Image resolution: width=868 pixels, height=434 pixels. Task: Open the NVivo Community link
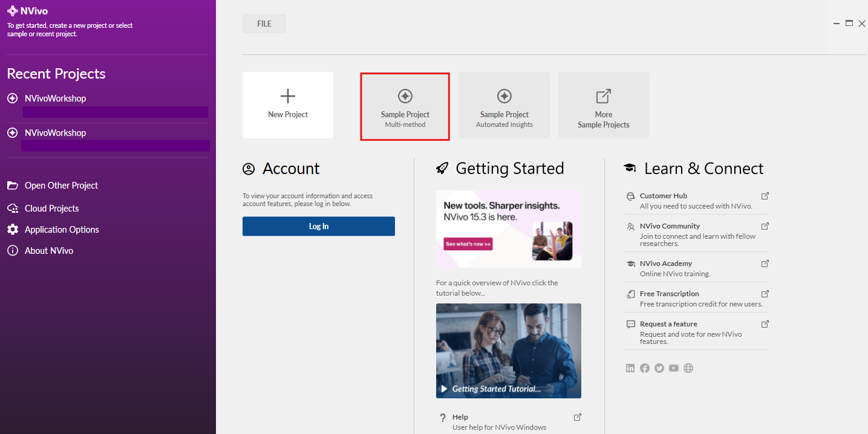670,226
